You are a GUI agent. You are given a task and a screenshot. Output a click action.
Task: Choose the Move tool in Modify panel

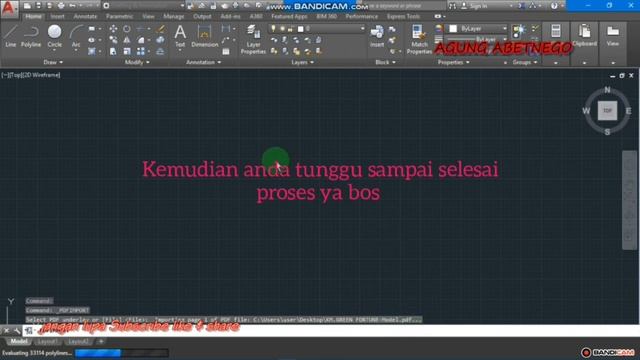click(113, 29)
